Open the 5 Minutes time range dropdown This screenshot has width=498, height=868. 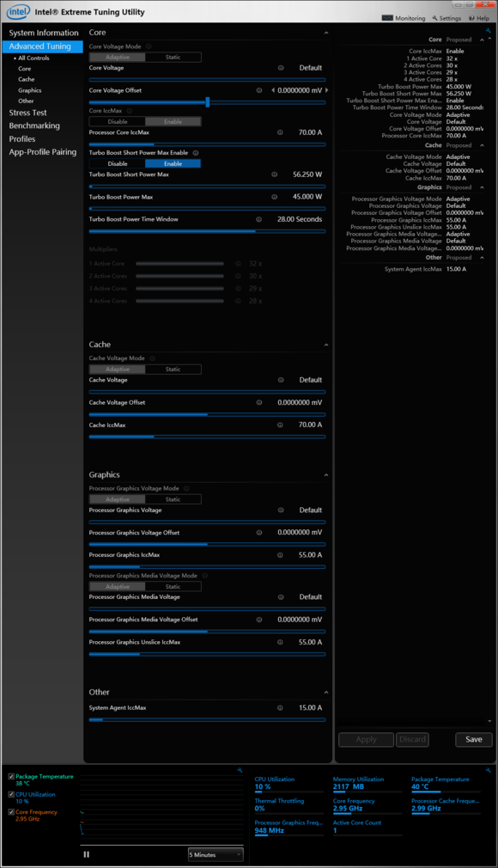click(216, 855)
